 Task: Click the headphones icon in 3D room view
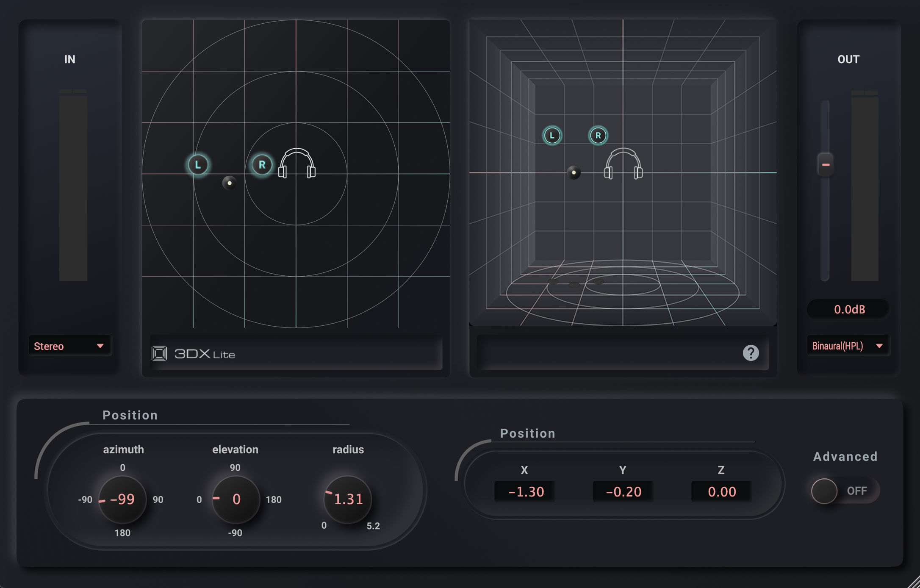pyautogui.click(x=623, y=164)
